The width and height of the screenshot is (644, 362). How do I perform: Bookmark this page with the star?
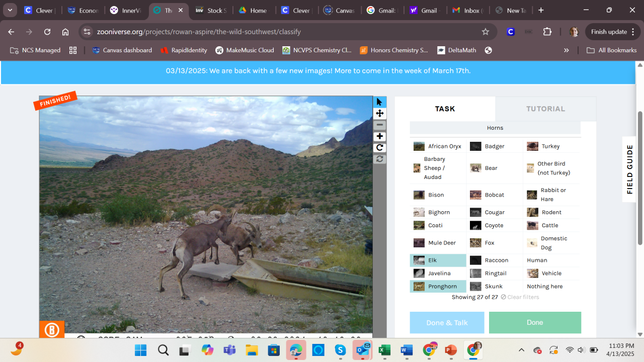click(x=486, y=32)
